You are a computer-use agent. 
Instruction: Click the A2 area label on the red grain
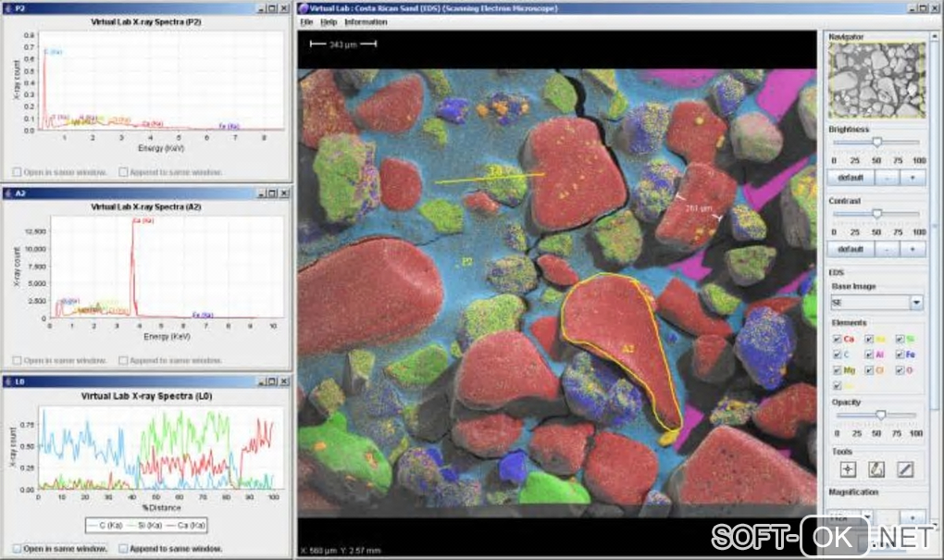627,349
